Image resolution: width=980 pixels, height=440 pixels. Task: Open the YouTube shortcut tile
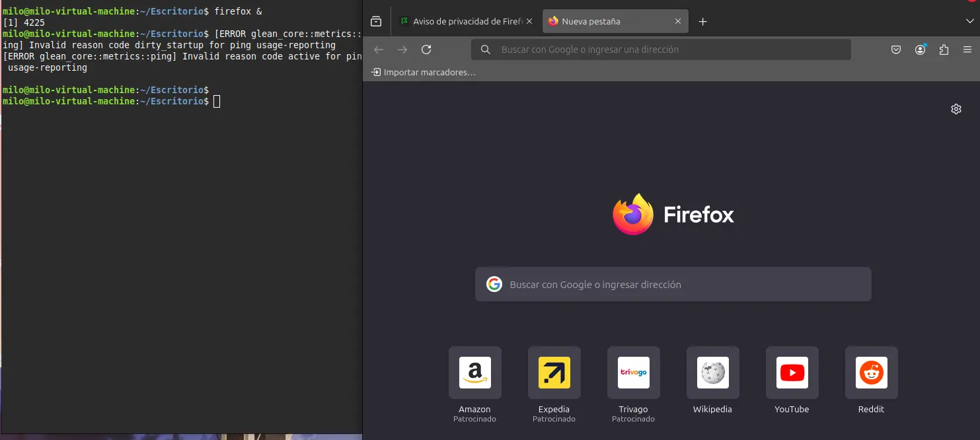click(x=792, y=373)
